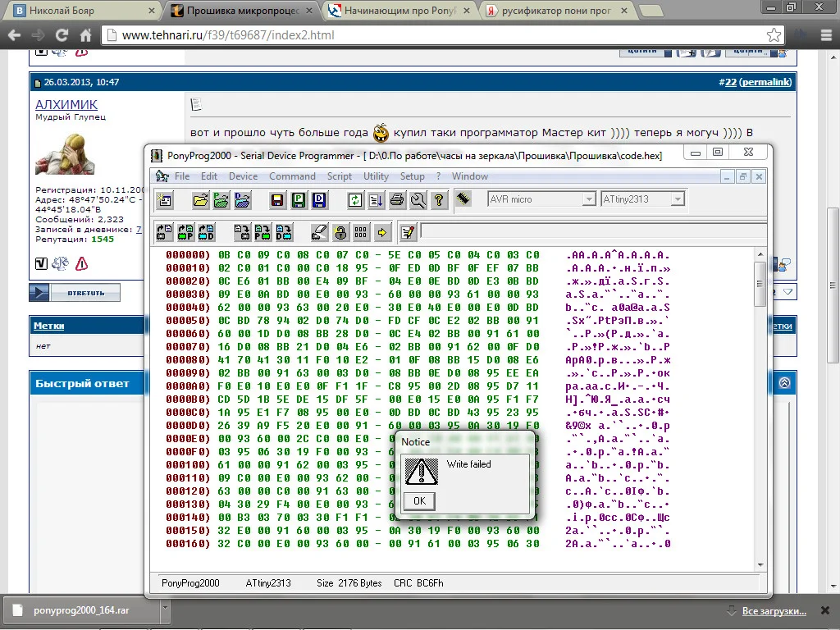
Task: Click the permalink link
Action: tap(767, 82)
